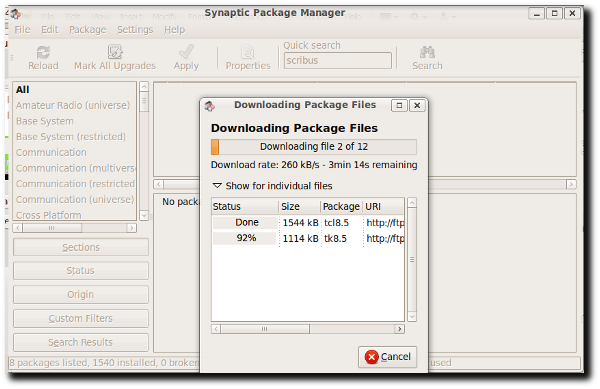Click the Cancel download button
This screenshot has height=389, width=600.
(x=387, y=357)
